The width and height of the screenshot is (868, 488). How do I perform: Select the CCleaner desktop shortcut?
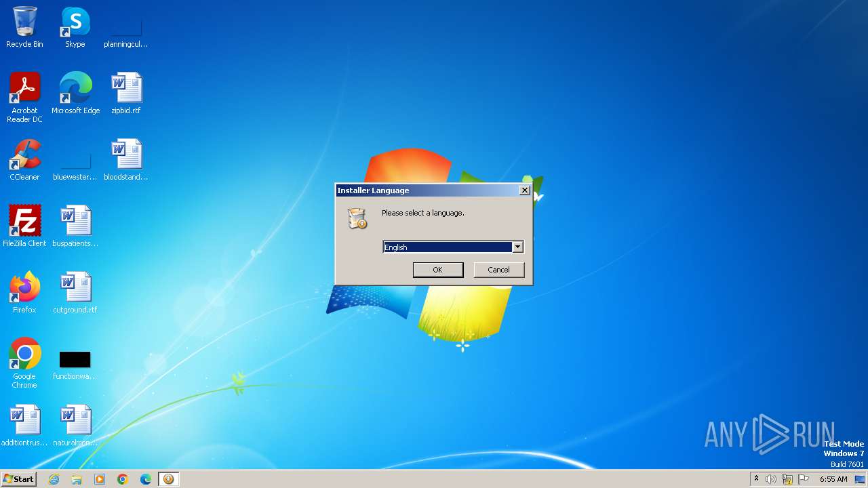tap(24, 160)
